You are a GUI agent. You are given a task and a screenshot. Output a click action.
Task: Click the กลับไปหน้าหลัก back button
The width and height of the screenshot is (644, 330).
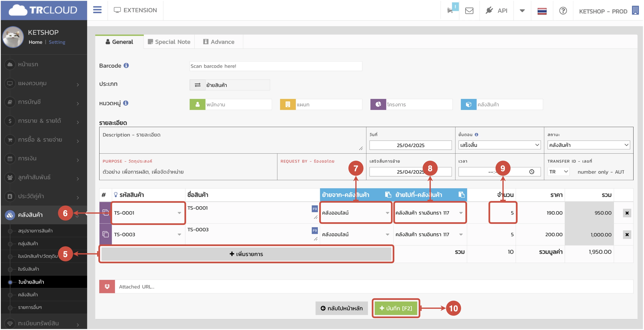(x=341, y=308)
